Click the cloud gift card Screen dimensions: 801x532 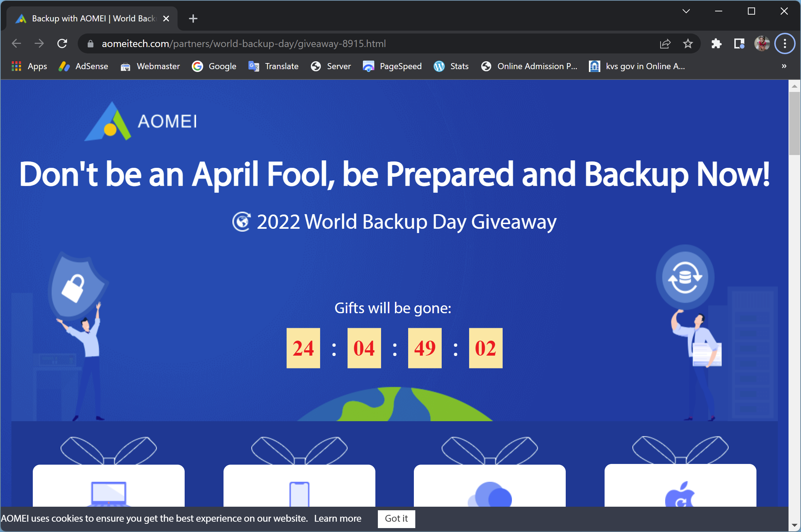(490, 485)
